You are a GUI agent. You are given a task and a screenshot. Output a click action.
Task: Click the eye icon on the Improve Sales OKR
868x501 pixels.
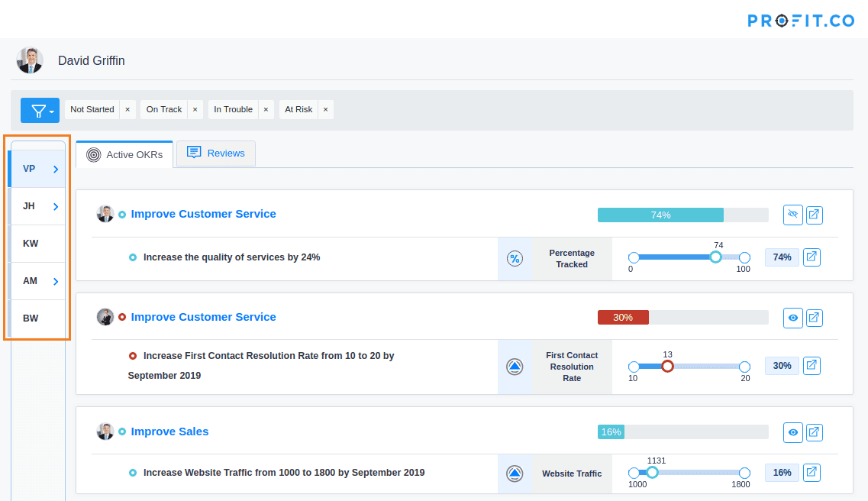point(792,432)
